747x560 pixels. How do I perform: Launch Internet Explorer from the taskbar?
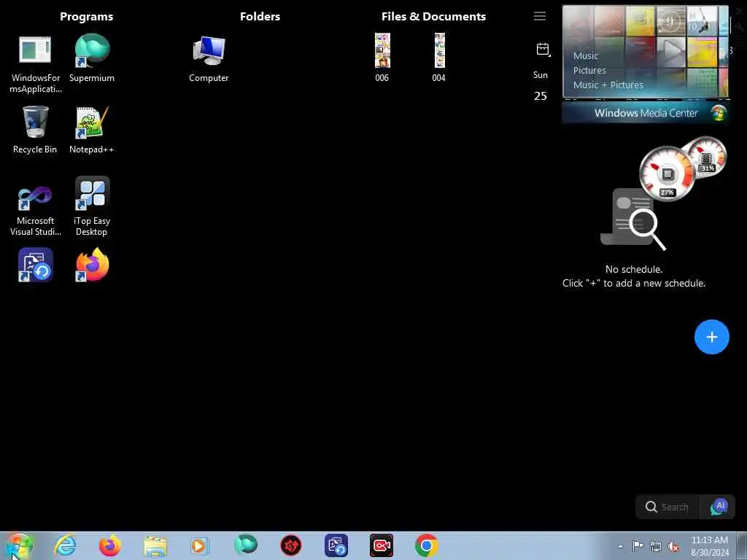[65, 545]
